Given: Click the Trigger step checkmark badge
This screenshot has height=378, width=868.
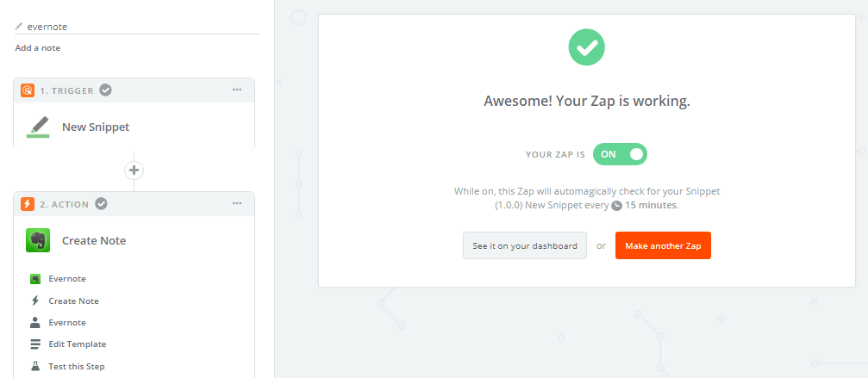Looking at the screenshot, I should click(105, 90).
